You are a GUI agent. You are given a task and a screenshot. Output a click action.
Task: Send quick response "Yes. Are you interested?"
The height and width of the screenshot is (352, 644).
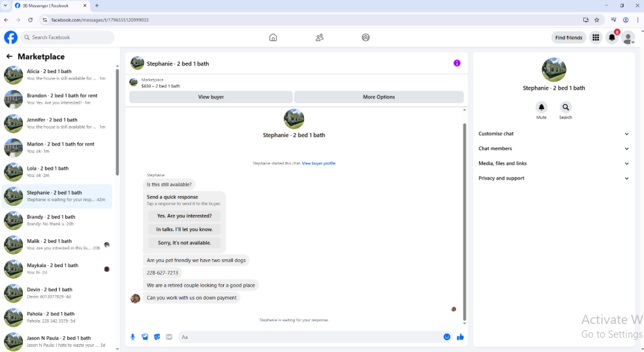pyautogui.click(x=185, y=216)
